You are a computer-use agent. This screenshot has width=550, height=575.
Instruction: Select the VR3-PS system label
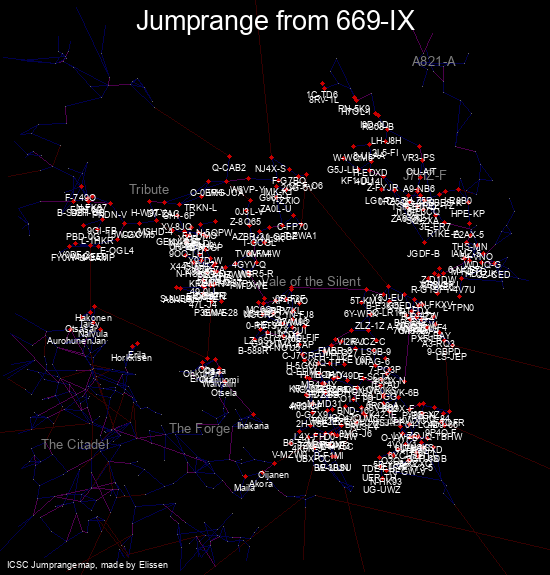[x=418, y=158]
